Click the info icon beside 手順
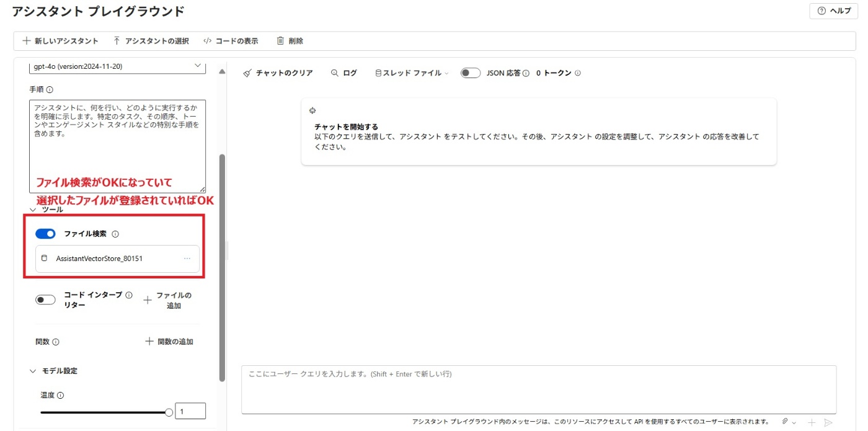 tap(50, 89)
